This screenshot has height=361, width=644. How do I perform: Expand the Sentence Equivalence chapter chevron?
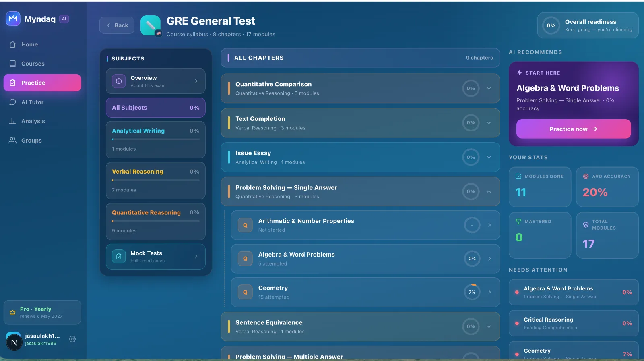tap(489, 327)
